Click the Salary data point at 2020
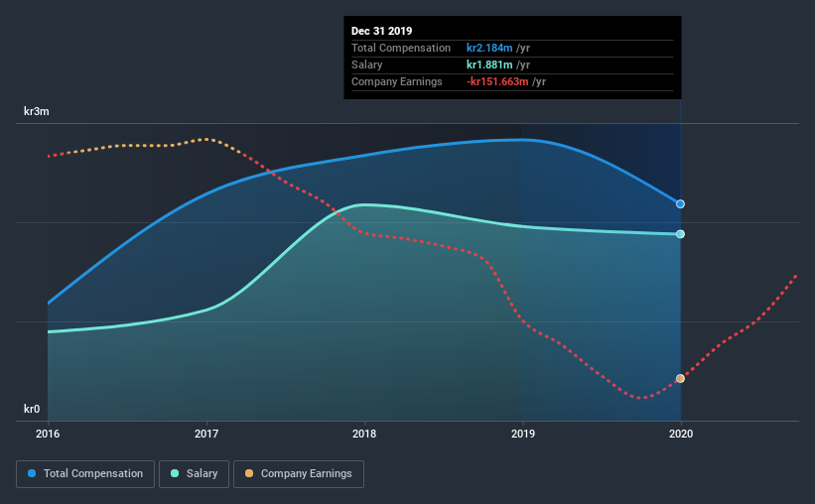This screenshot has height=504, width=815. [680, 234]
